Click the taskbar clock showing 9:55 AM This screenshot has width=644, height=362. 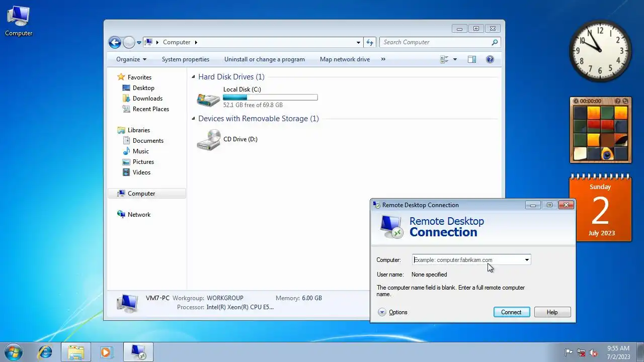[618, 352]
